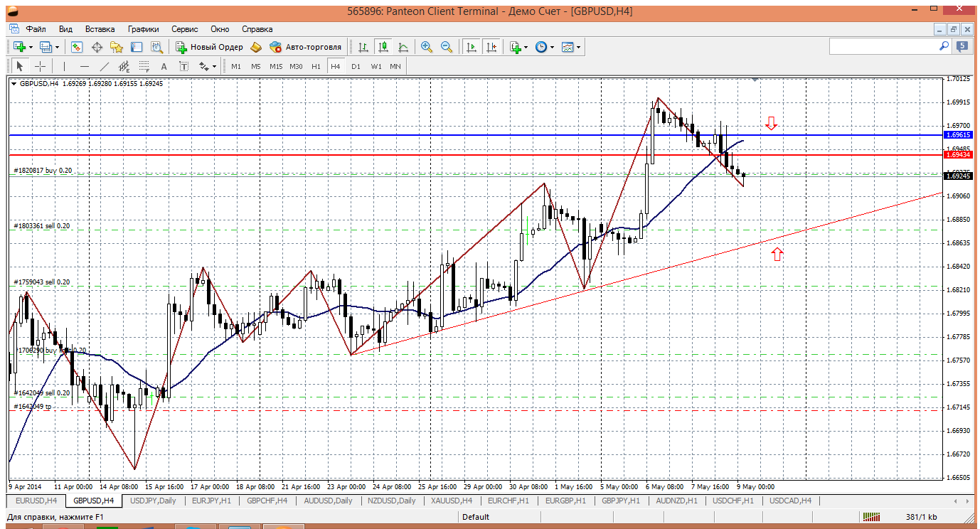The image size is (980, 529).
Task: Switch chart to bar chart mode
Action: pyautogui.click(x=363, y=47)
